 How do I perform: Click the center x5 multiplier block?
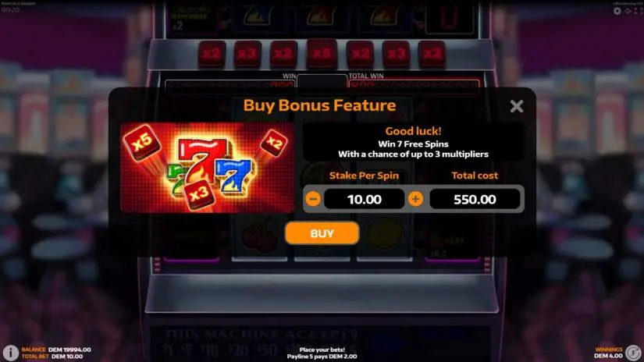tap(322, 53)
